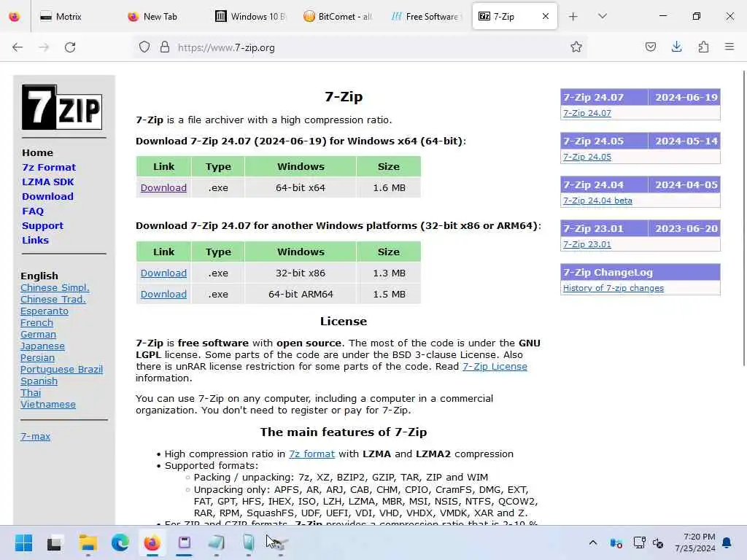Open the 7-Zip 24.04 beta link
This screenshot has width=747, height=560.
pos(597,201)
